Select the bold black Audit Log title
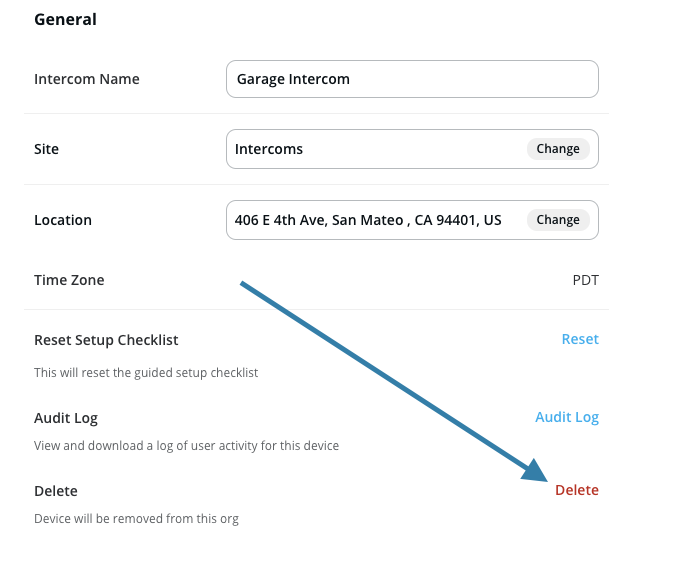The width and height of the screenshot is (686, 568). pos(66,418)
